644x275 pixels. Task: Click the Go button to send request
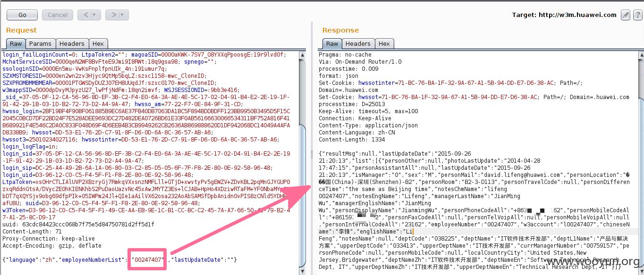click(22, 15)
